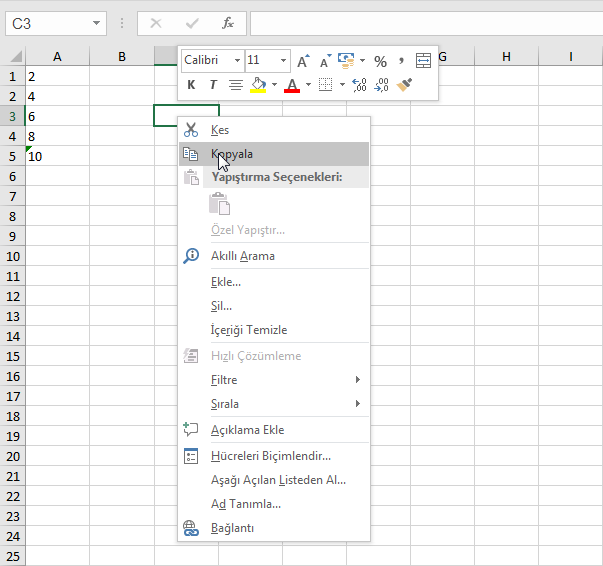Select column H header
The image size is (603, 566).
coord(506,57)
